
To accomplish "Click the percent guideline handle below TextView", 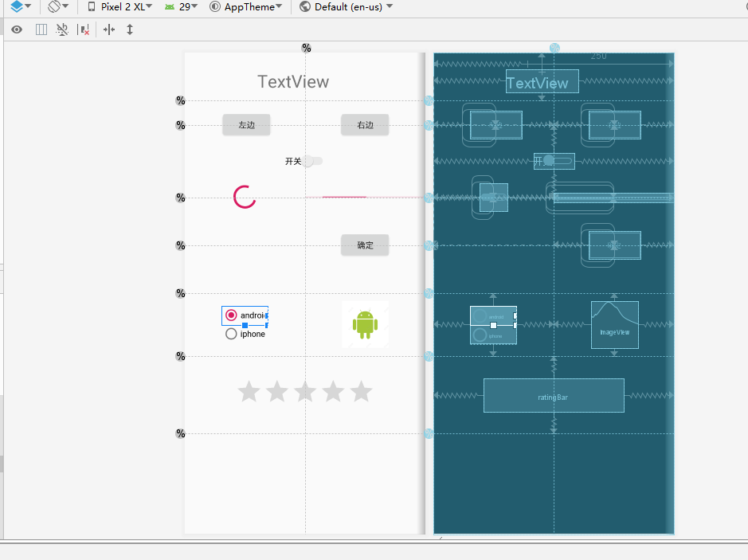I will tap(180, 100).
